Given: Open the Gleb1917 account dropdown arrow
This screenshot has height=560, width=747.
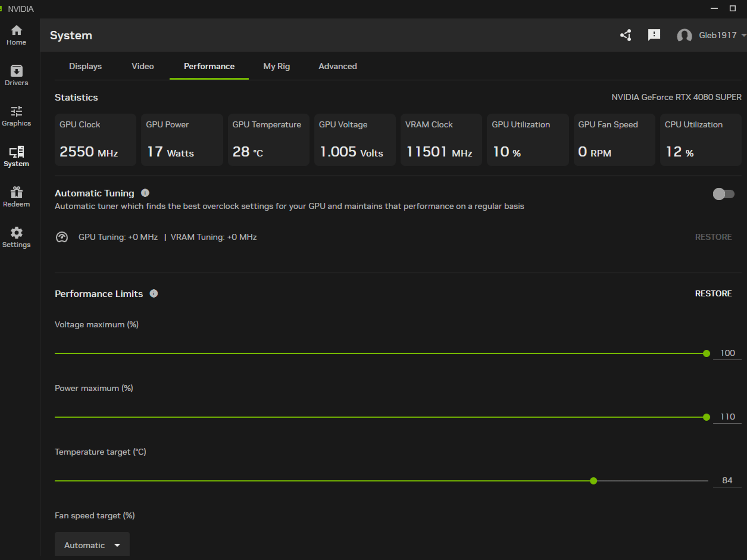Looking at the screenshot, I should [x=743, y=35].
